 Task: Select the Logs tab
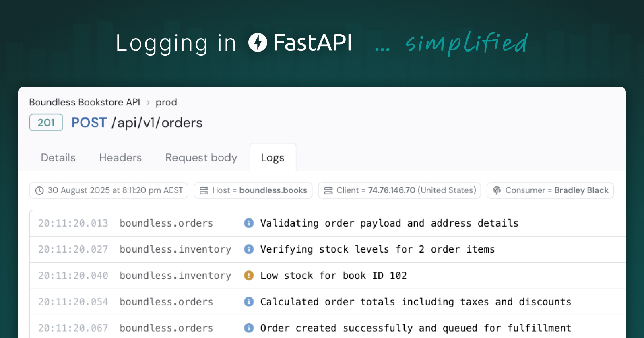[272, 157]
